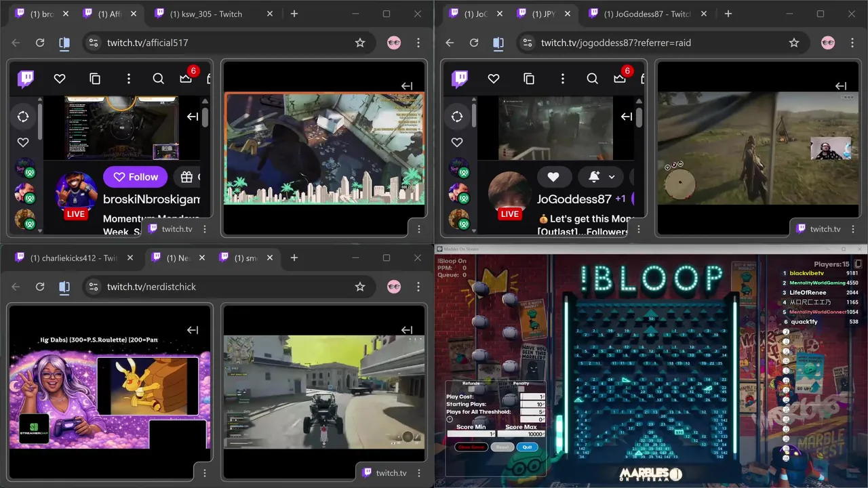Collapse arrow above Afficial517 right stream pane
Image resolution: width=868 pixels, height=488 pixels.
pos(407,86)
